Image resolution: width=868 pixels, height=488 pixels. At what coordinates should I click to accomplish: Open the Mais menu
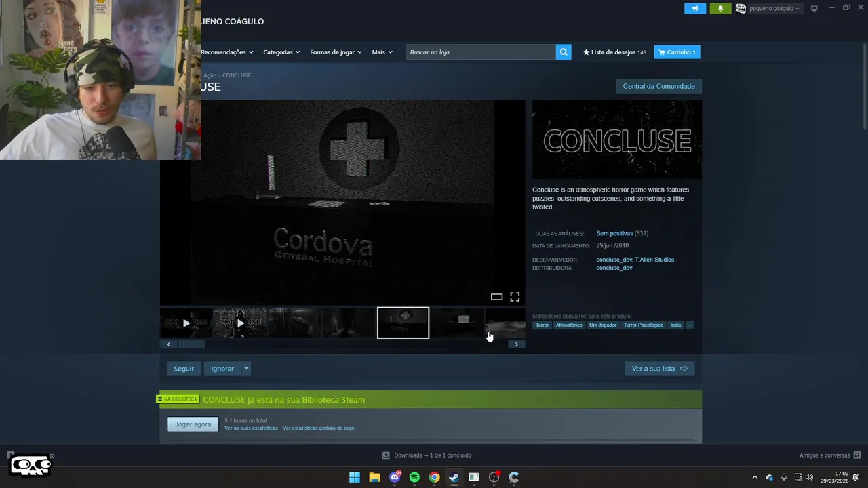(382, 52)
